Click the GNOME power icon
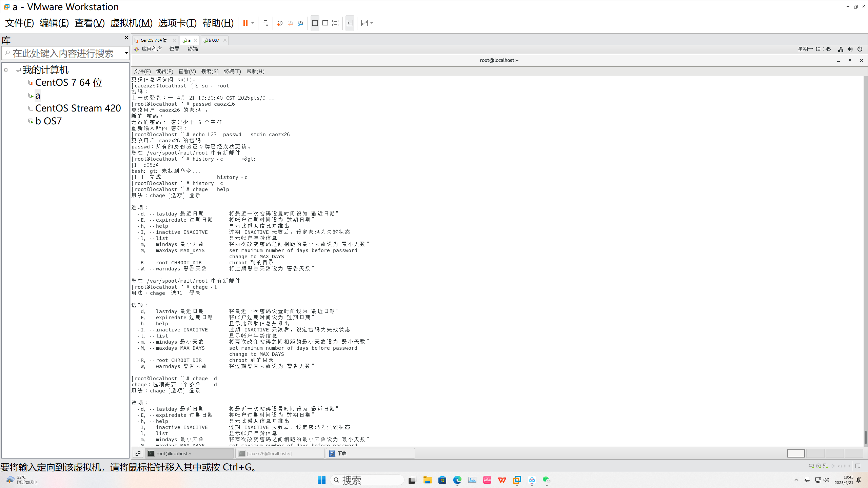The image size is (868, 488). (x=860, y=49)
